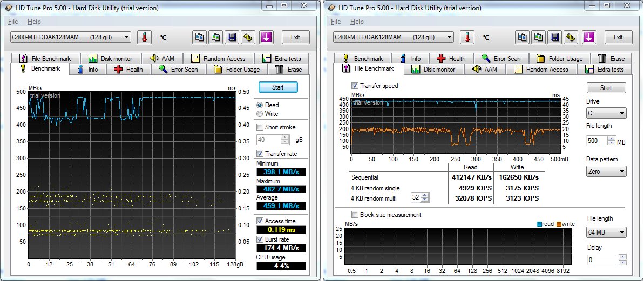Open the Data pattern Zero dropdown

(606, 172)
